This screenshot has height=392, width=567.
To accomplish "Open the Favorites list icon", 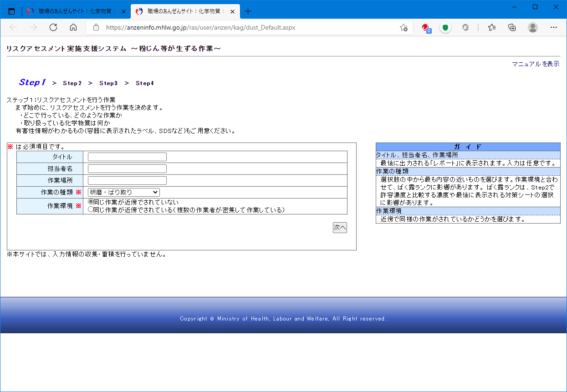I will pyautogui.click(x=492, y=27).
